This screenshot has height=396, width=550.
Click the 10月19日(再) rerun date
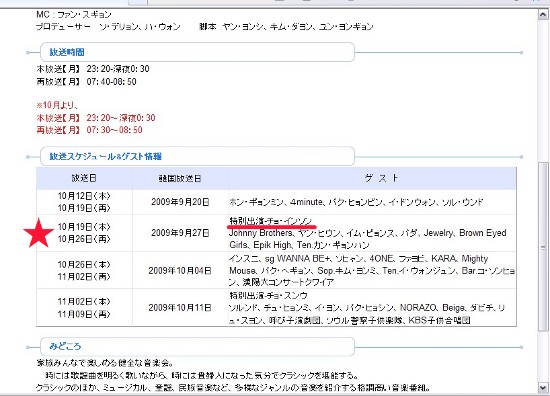[x=84, y=208]
